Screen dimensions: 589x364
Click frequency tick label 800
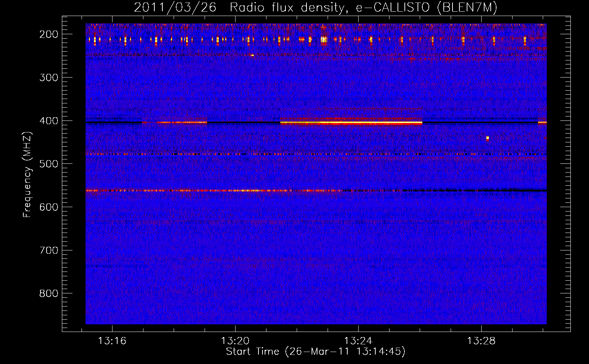pyautogui.click(x=49, y=293)
